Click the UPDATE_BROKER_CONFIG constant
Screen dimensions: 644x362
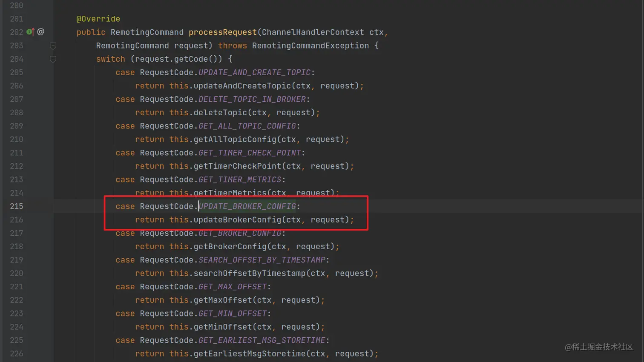tap(247, 206)
